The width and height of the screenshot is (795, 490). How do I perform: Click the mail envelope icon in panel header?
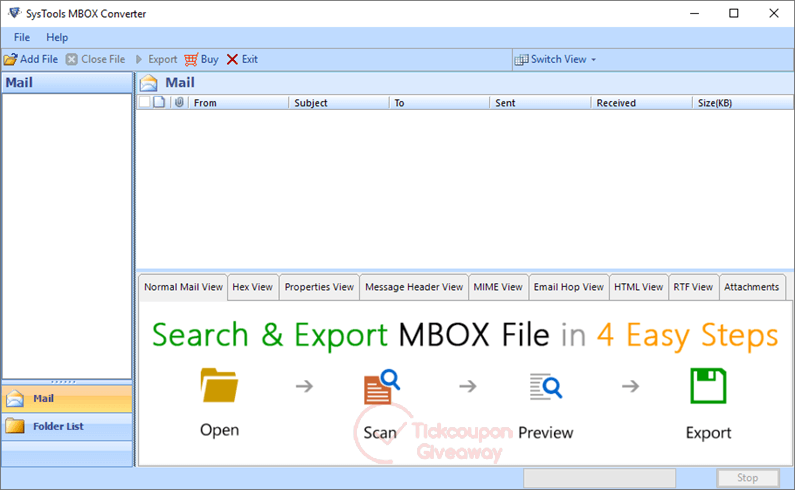point(149,83)
